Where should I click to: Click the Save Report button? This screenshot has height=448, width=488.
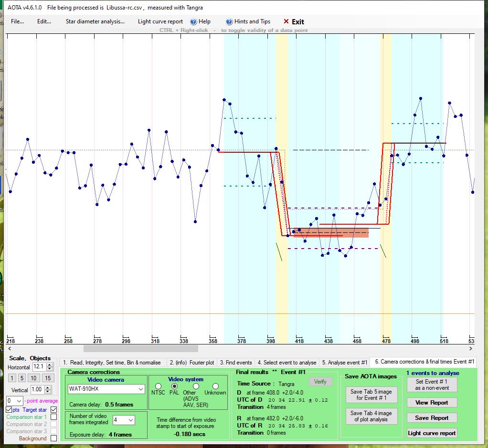[x=432, y=418]
